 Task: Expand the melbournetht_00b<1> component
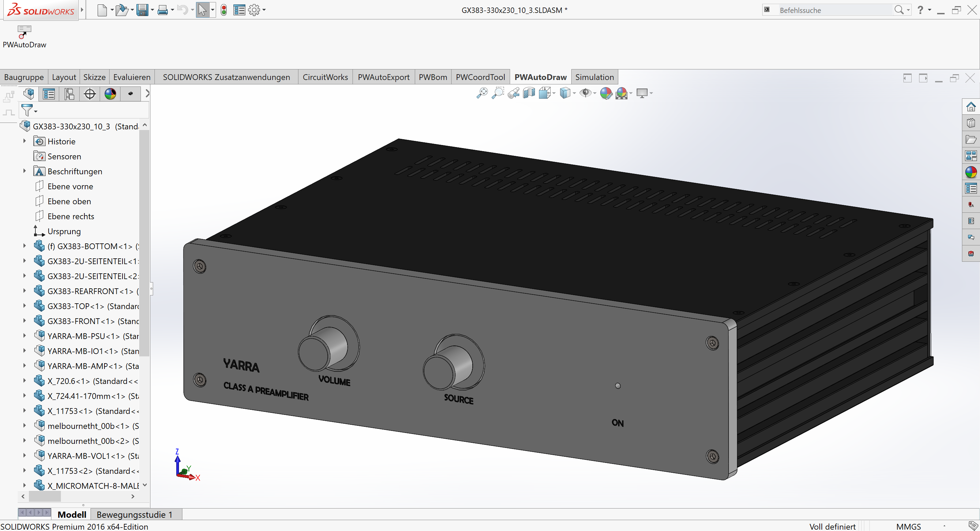click(25, 425)
